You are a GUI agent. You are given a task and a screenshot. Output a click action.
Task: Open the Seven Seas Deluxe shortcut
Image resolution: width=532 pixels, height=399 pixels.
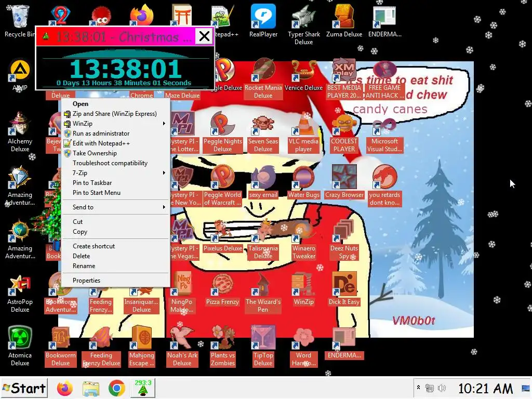tap(263, 132)
